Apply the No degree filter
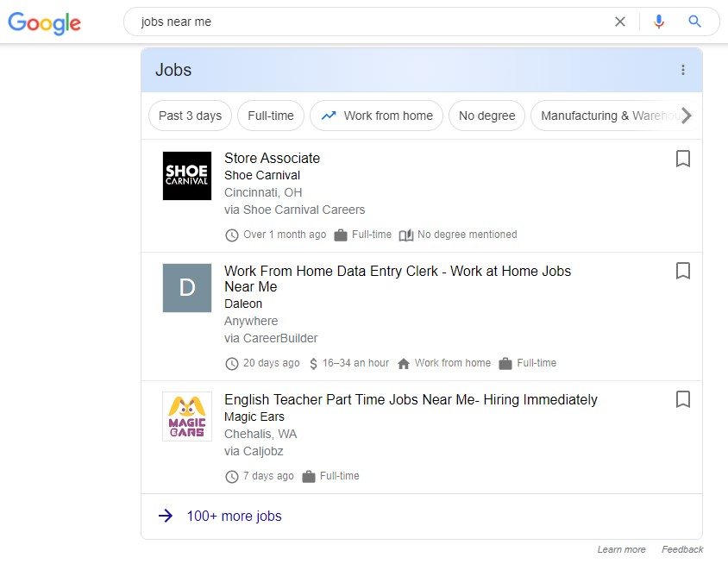Image resolution: width=728 pixels, height=570 pixels. tap(487, 116)
